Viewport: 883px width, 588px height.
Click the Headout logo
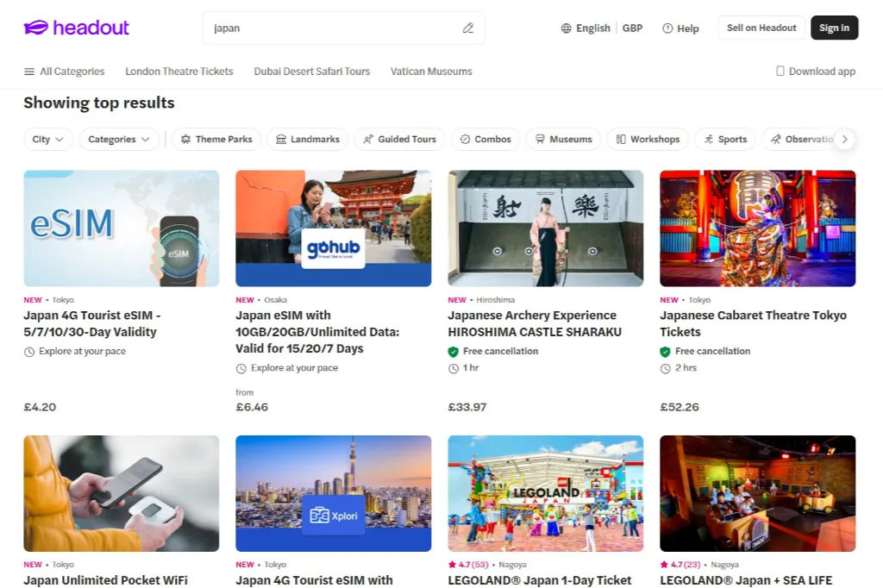76,28
